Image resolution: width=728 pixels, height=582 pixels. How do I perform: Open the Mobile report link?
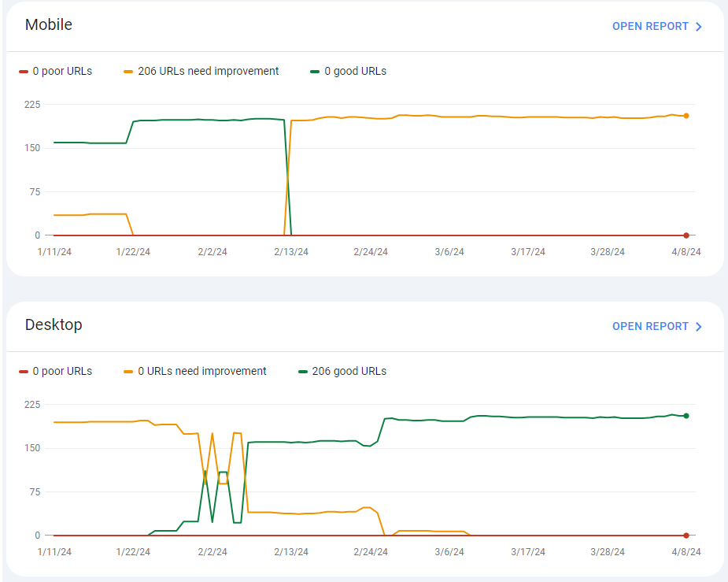coord(656,27)
